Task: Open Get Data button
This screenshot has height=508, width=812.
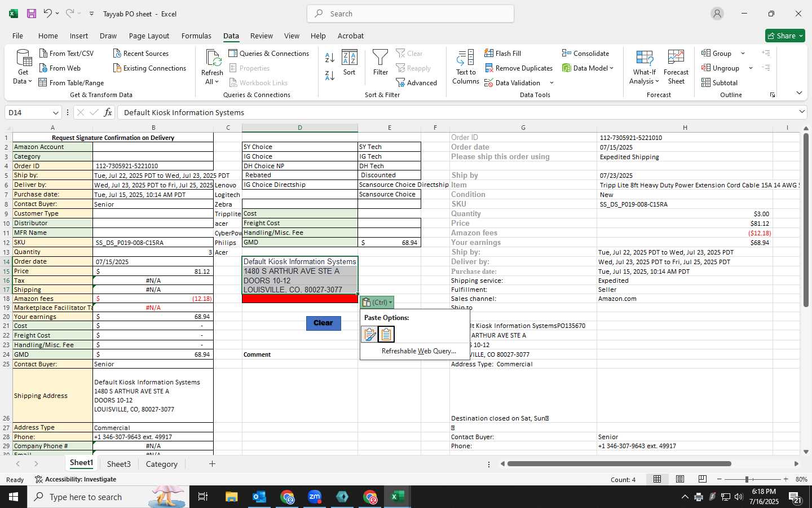Action: coord(23,67)
